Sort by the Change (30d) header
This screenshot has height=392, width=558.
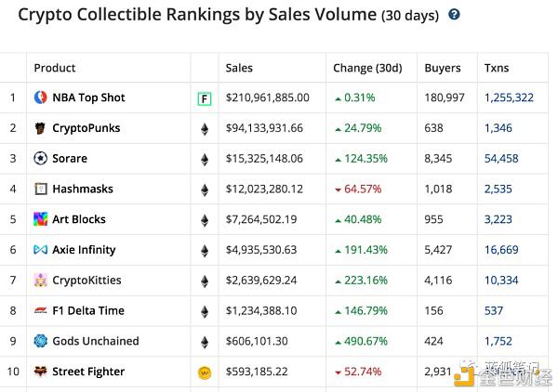[367, 68]
